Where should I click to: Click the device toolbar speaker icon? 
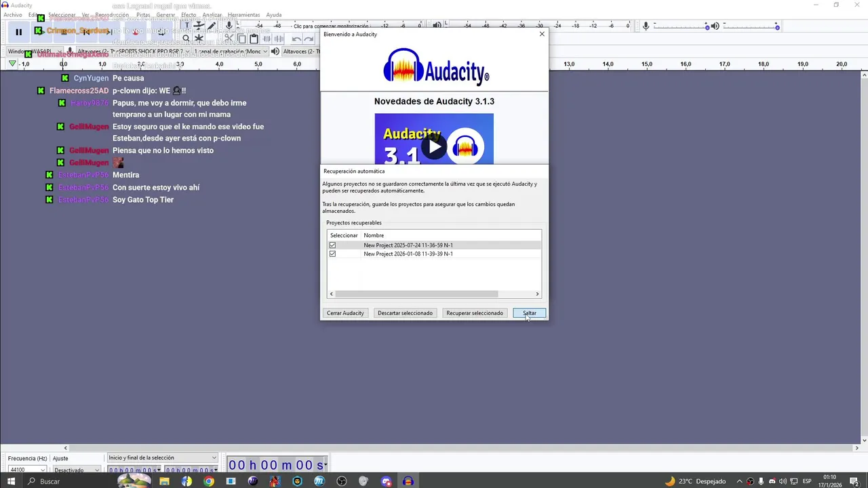click(x=275, y=52)
